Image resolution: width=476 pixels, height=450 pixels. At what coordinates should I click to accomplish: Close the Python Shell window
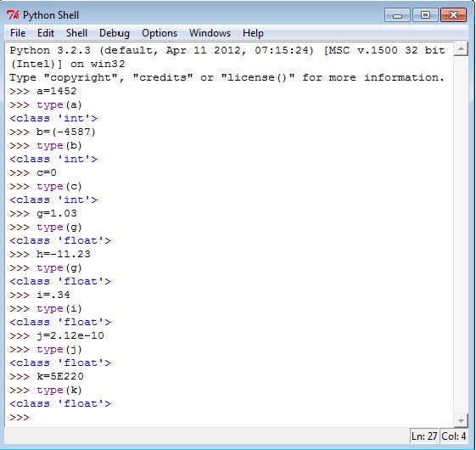(453, 15)
